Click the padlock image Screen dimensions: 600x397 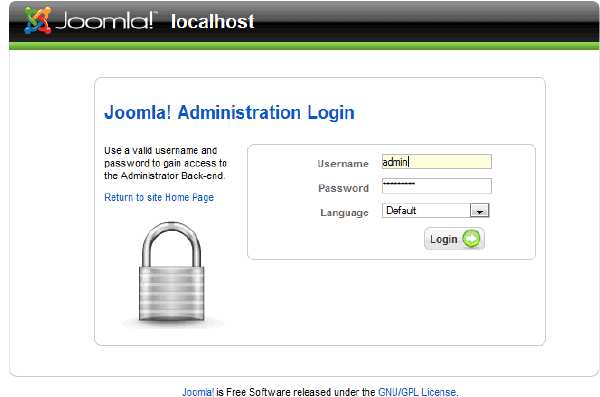(x=171, y=272)
